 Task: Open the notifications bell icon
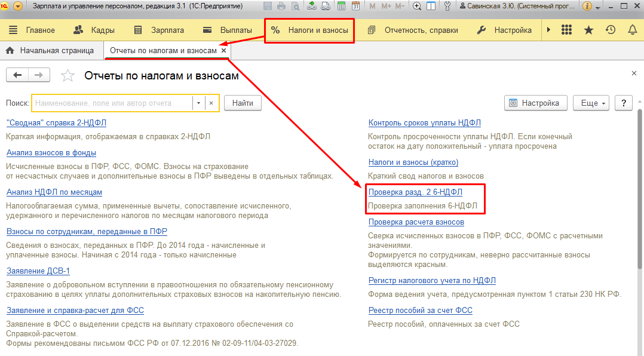pos(631,30)
